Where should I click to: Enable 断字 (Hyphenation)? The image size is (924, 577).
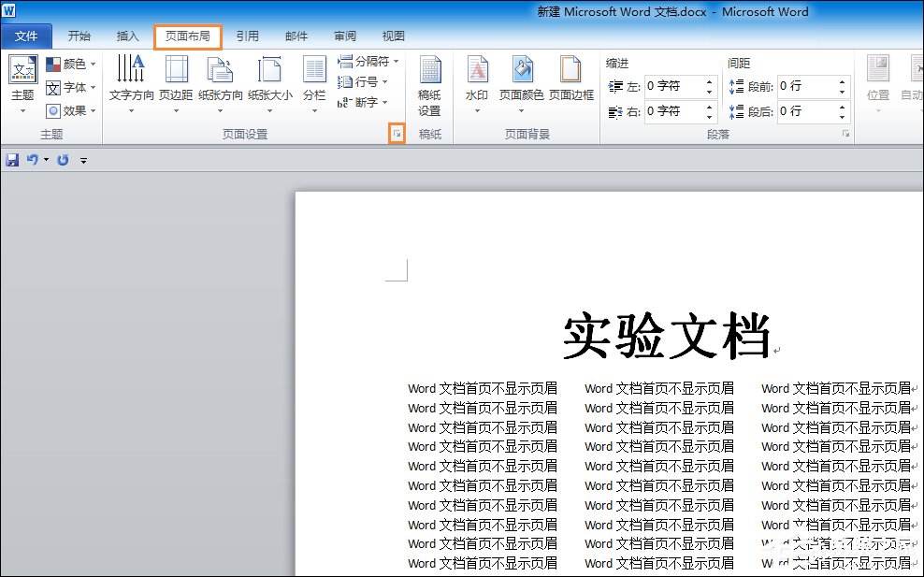360,103
